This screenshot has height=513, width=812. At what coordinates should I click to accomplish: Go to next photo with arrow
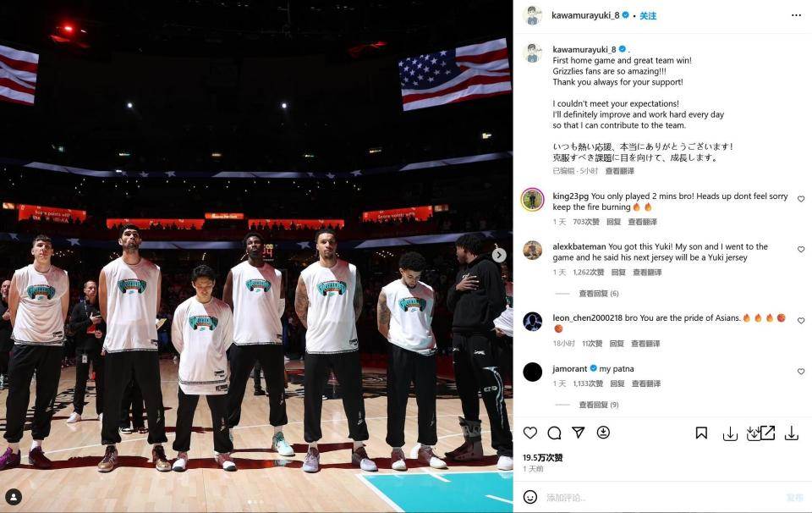coord(499,255)
